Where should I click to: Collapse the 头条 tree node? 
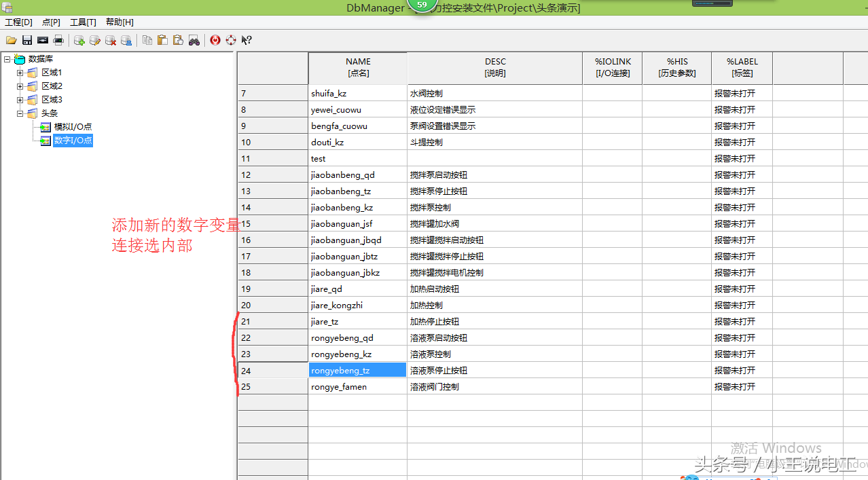[x=20, y=113]
